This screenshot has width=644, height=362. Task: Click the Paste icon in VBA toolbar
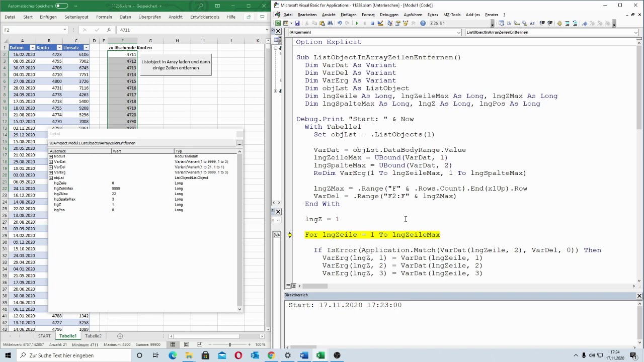322,23
